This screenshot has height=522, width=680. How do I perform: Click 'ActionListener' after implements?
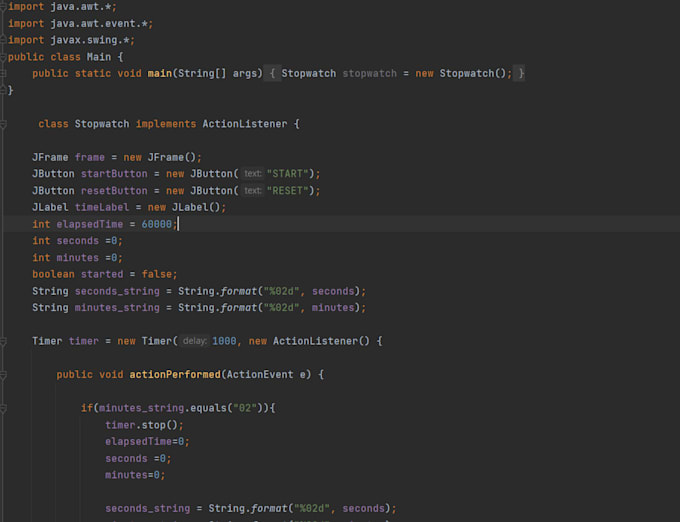(245, 124)
